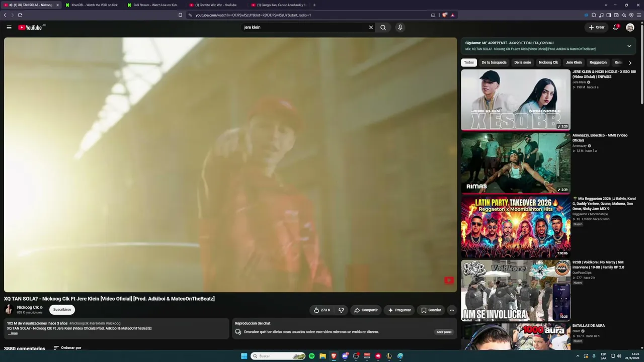
Task: Subscribe with the Suscribirse button
Action: pos(62,310)
